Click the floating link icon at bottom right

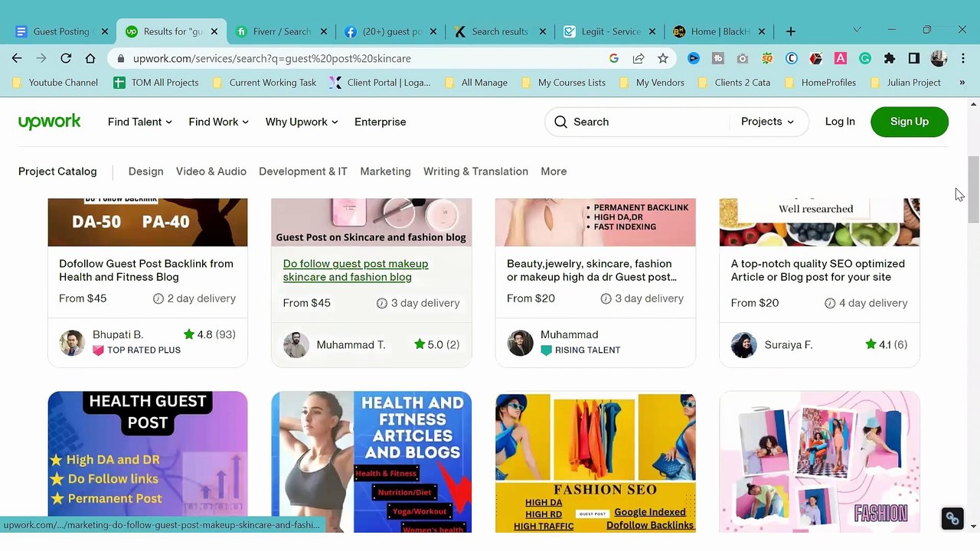click(x=952, y=518)
